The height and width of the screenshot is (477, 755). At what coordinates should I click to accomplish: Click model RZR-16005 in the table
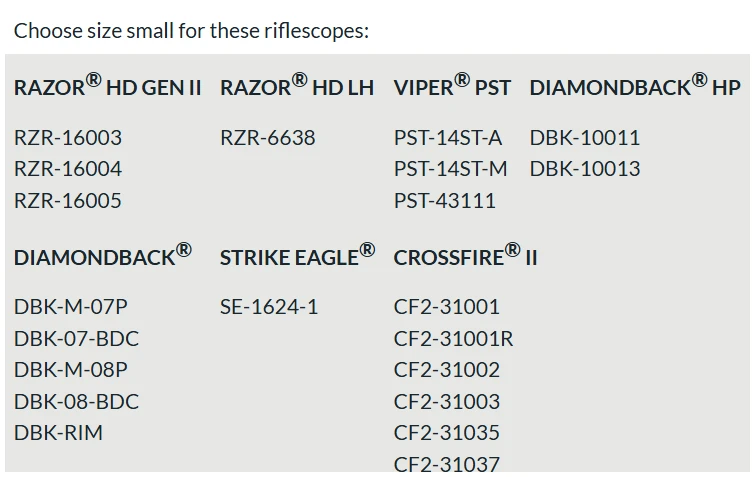68,200
